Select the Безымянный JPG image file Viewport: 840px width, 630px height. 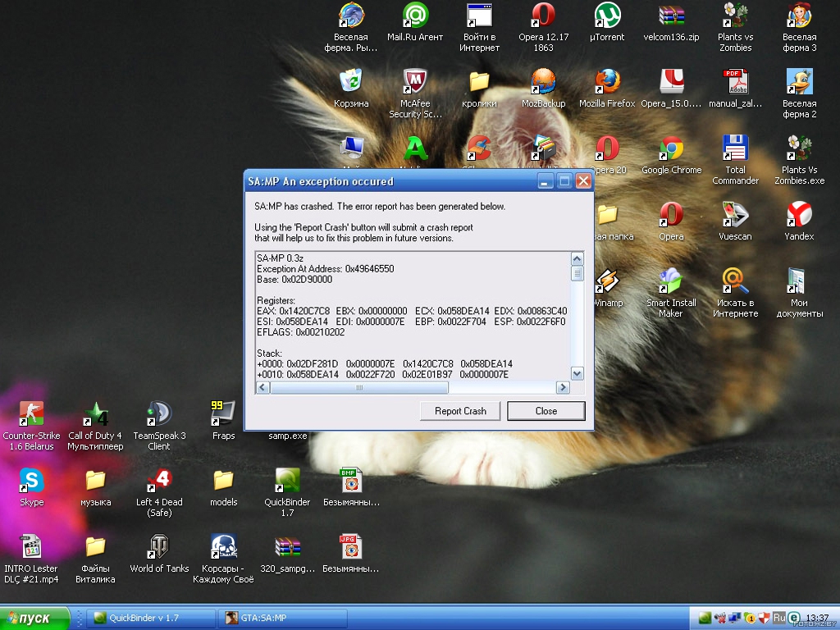click(x=351, y=554)
